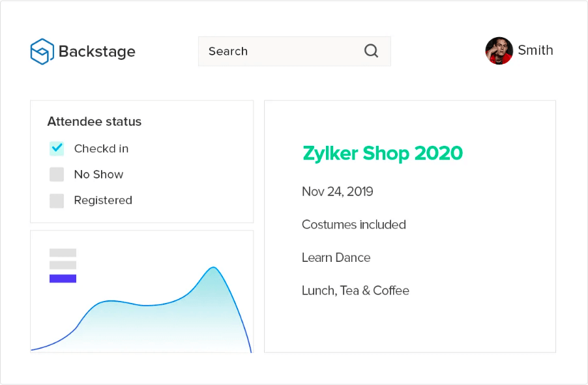Image resolution: width=588 pixels, height=385 pixels.
Task: Click the Learn Dance item
Action: pos(336,258)
